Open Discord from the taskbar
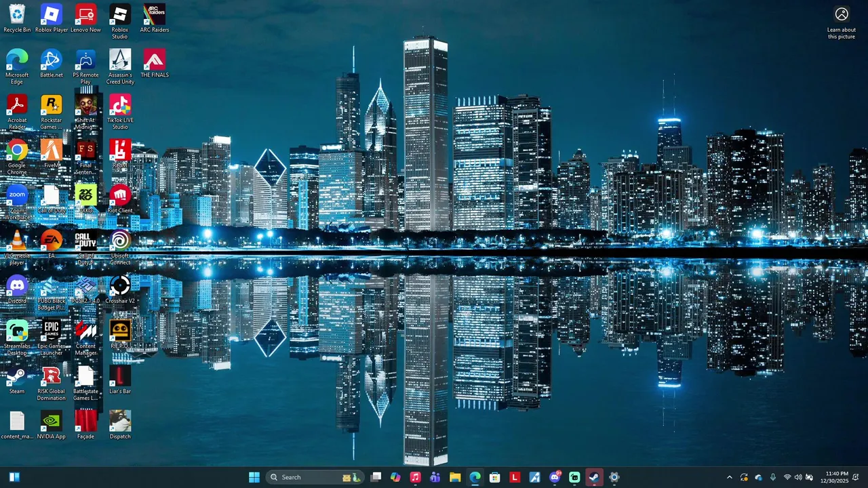868x488 pixels. 555,477
